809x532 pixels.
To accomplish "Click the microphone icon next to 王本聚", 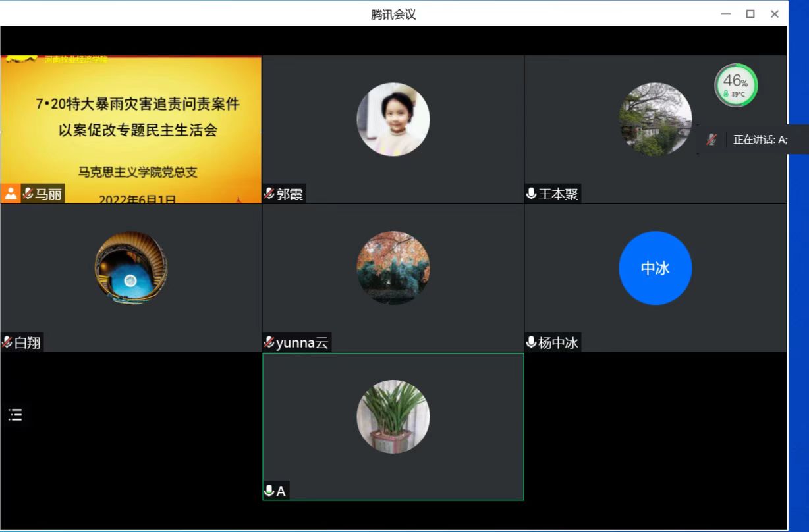I will click(531, 194).
